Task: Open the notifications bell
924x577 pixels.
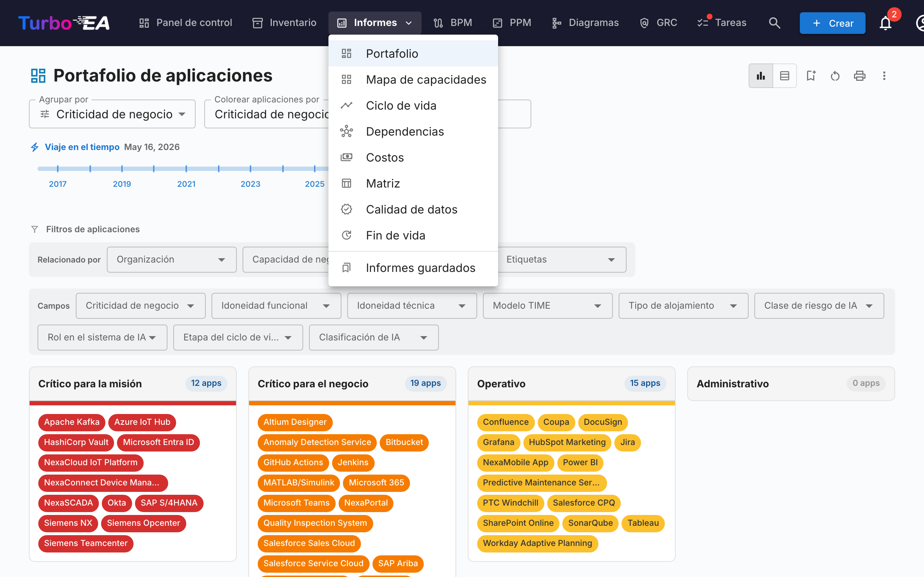Action: pyautogui.click(x=885, y=23)
